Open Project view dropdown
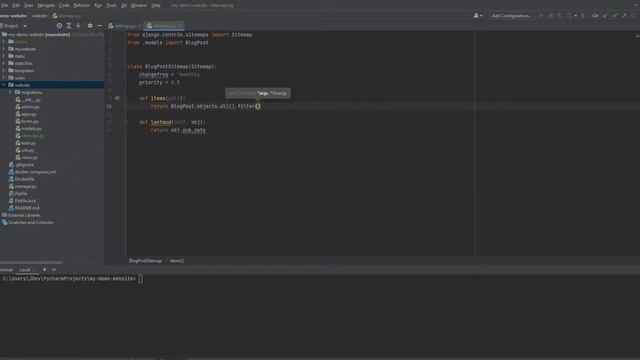Viewport: 640px width, 360px height. click(x=24, y=26)
